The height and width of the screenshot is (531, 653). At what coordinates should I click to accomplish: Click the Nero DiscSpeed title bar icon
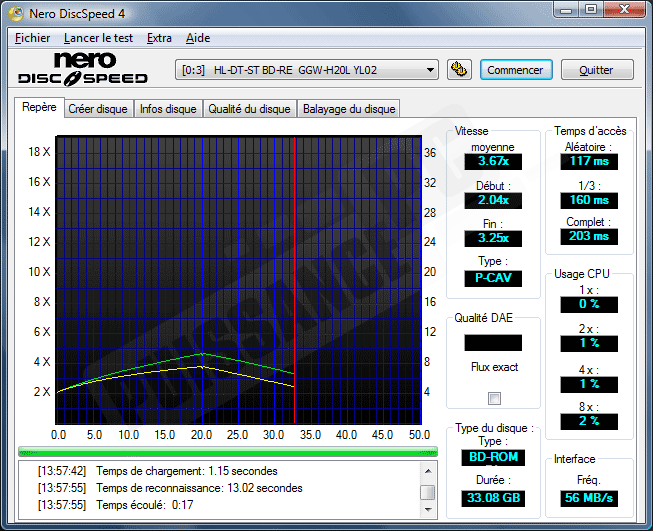18,15
